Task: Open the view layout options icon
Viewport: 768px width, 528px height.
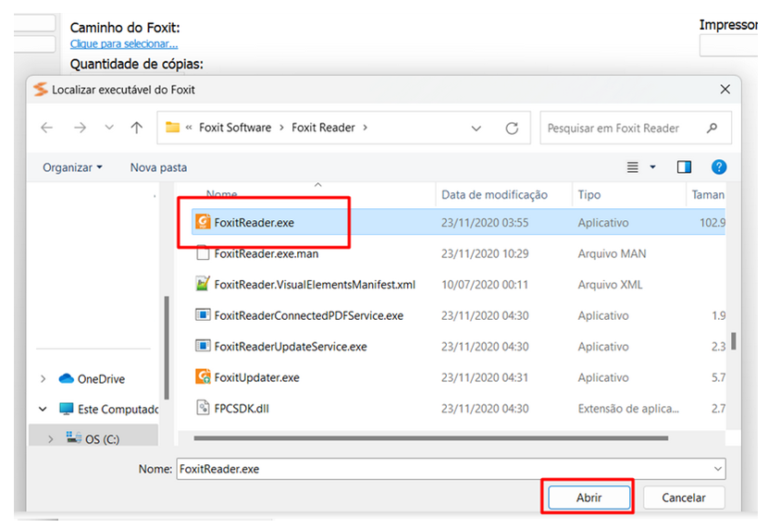Action: click(633, 167)
